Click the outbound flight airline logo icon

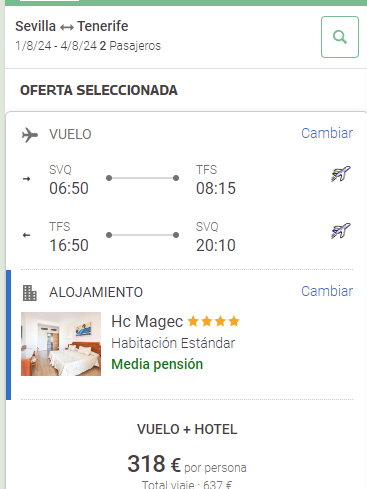pos(341,174)
